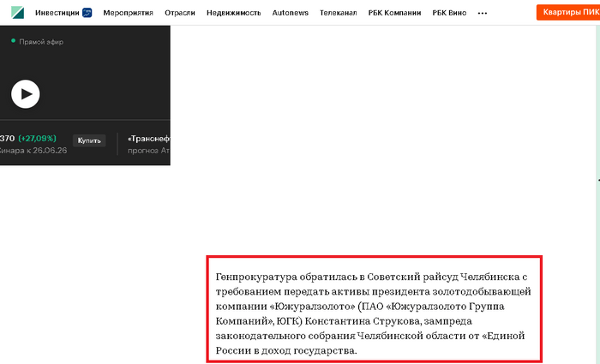
Task: Click the orange Квартиры ПИК button
Action: (568, 13)
